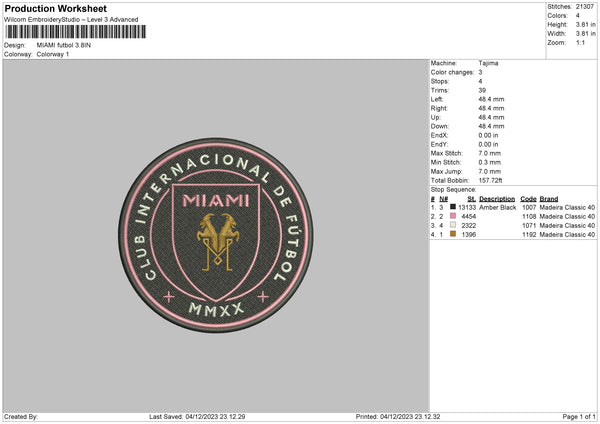Click the 'Created By:' footer label
This screenshot has height=424, width=600.
(21, 416)
